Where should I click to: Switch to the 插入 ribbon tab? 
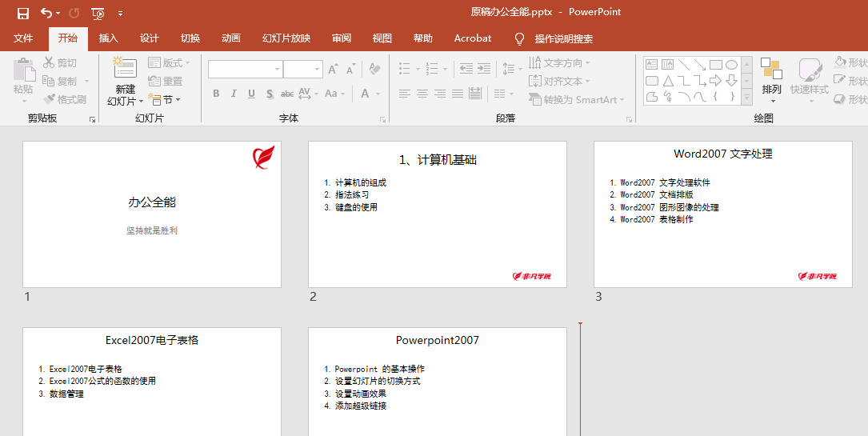tap(109, 38)
